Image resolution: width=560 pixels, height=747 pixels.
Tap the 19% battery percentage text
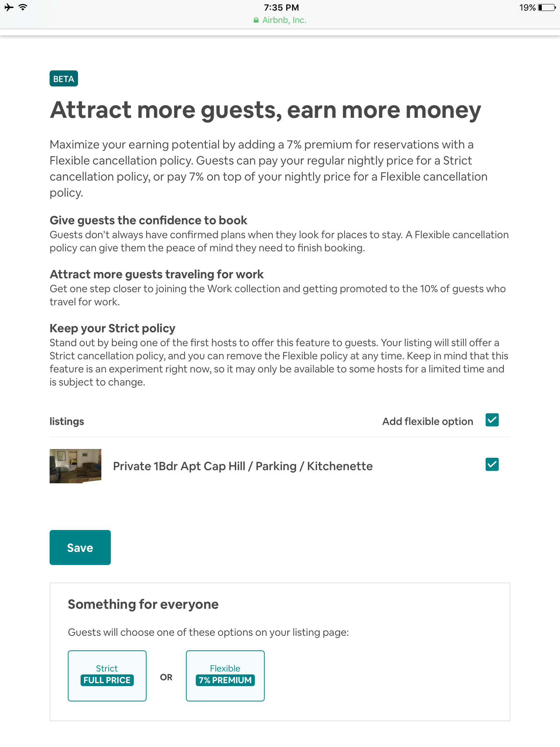(x=527, y=7)
